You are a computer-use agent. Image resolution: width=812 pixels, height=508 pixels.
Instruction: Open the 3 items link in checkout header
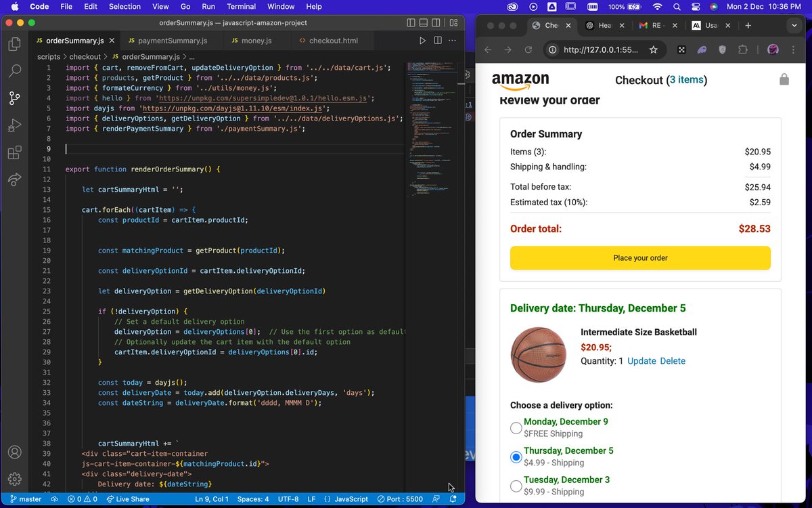(686, 80)
